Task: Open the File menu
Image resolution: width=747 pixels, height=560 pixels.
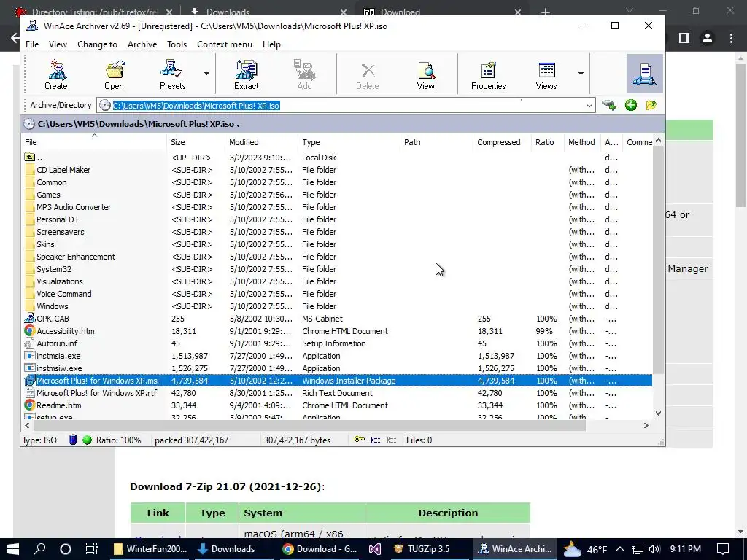Action: click(32, 44)
